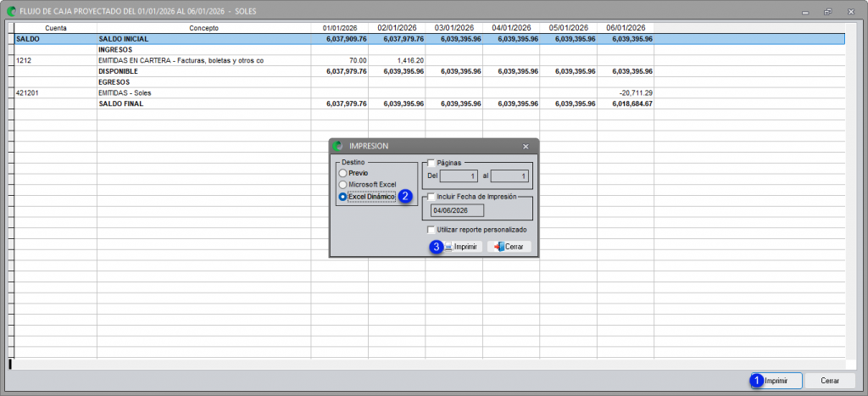Close the Flujo de Caja window
Viewport: 868px width, 396px height.
point(851,12)
